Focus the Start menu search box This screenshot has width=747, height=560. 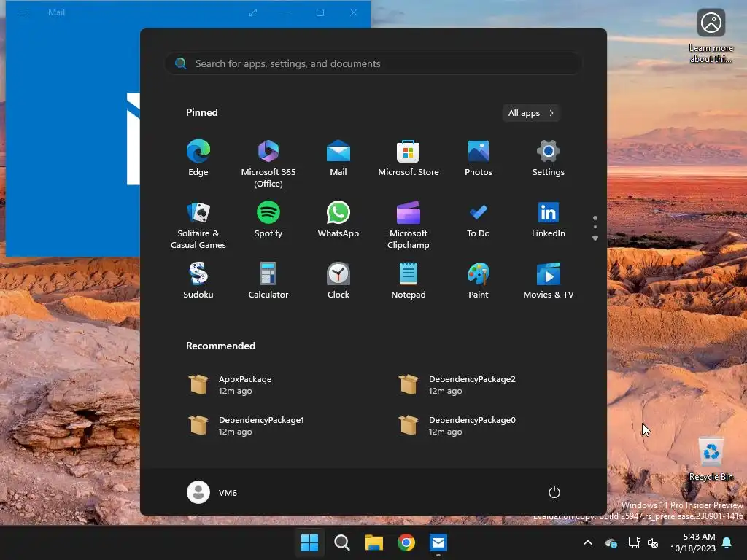[x=373, y=63]
